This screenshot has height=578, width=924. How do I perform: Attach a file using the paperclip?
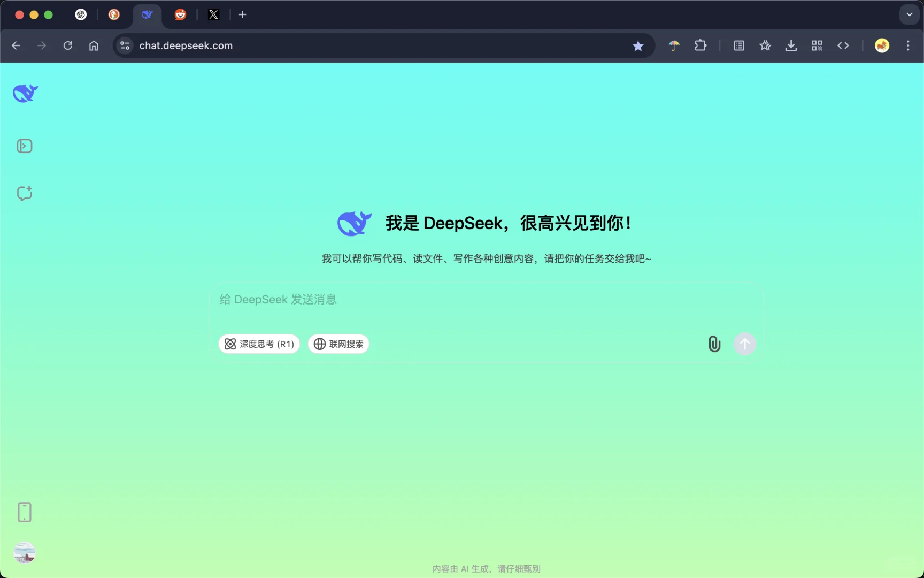pyautogui.click(x=714, y=344)
